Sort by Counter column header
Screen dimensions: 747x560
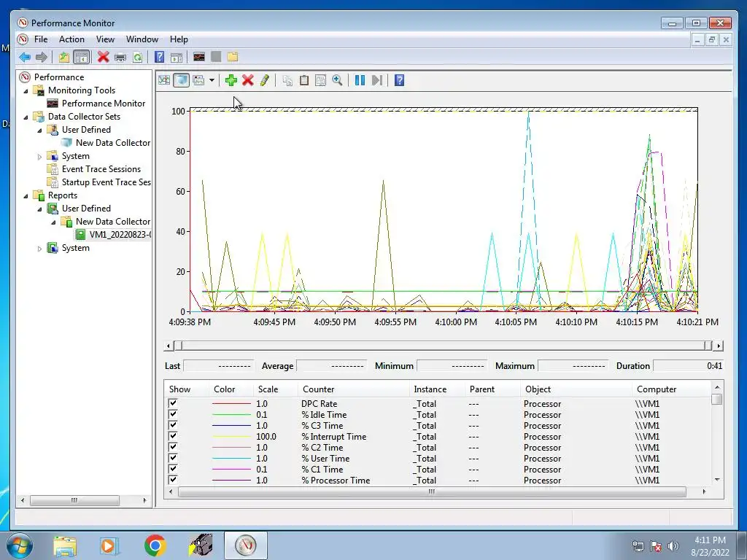pyautogui.click(x=354, y=389)
